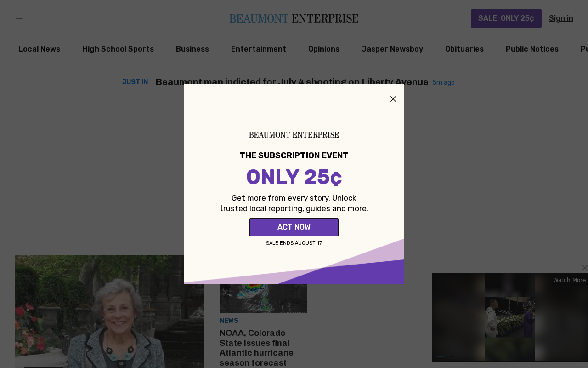Go to Local News section

click(x=39, y=49)
